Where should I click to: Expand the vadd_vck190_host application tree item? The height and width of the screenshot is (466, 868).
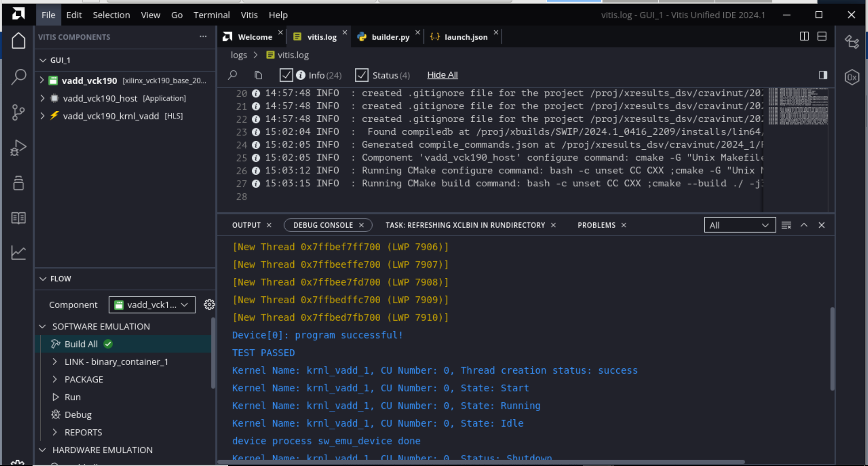42,98
